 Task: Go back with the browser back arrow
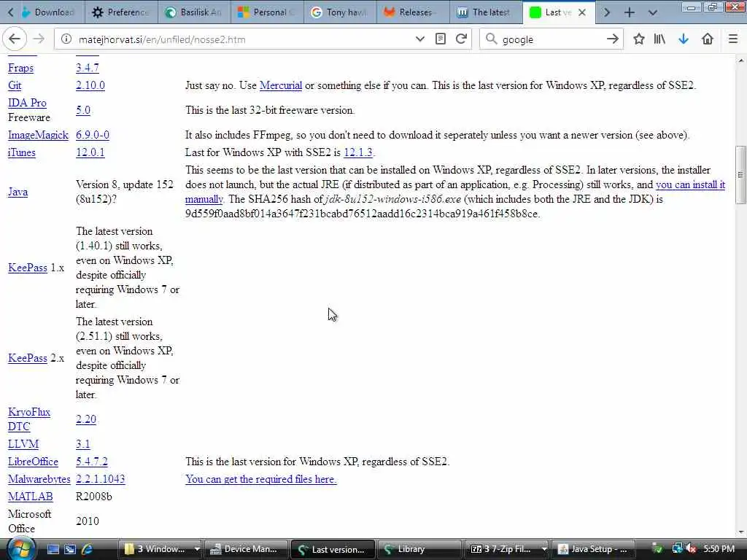[x=15, y=39]
